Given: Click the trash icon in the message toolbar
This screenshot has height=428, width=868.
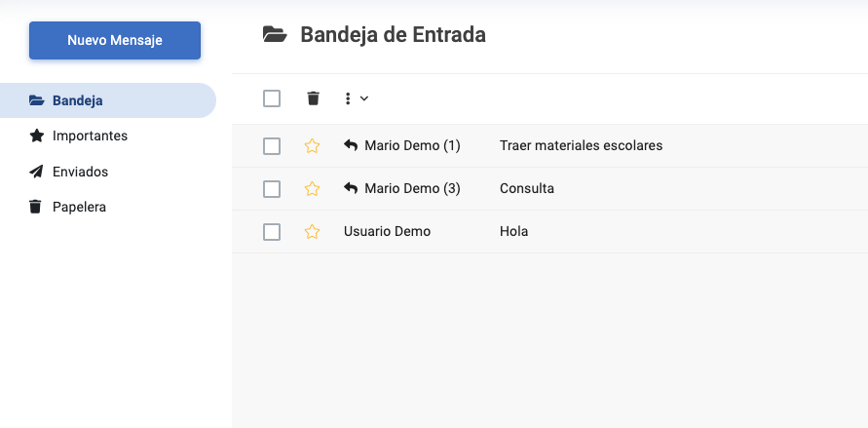Looking at the screenshot, I should pos(314,98).
